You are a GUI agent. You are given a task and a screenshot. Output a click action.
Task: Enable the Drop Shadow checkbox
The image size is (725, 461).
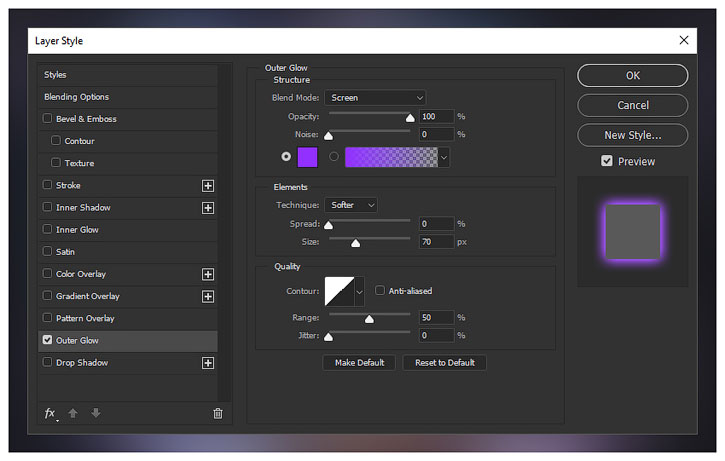47,362
